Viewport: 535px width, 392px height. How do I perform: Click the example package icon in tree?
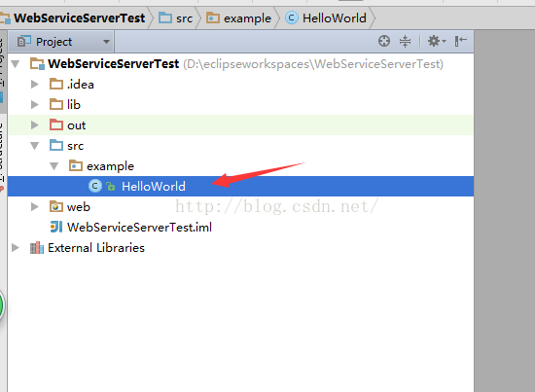pyautogui.click(x=76, y=165)
